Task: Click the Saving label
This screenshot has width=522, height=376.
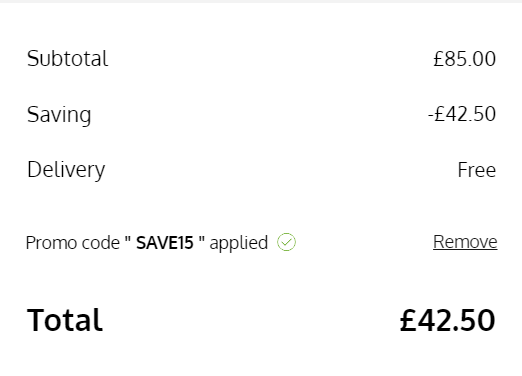Action: point(59,115)
